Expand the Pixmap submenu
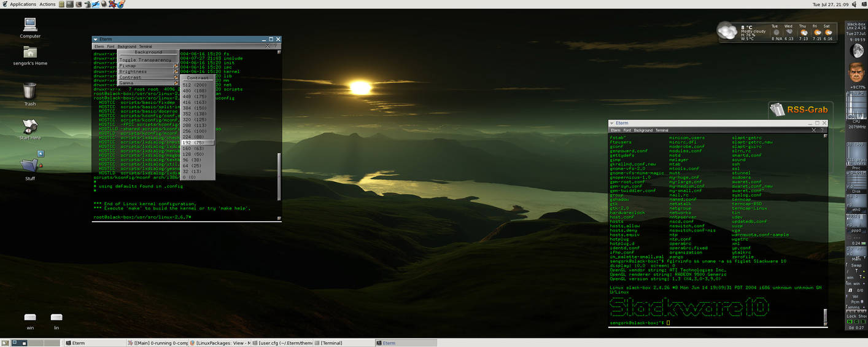The image size is (868, 347). click(x=147, y=66)
